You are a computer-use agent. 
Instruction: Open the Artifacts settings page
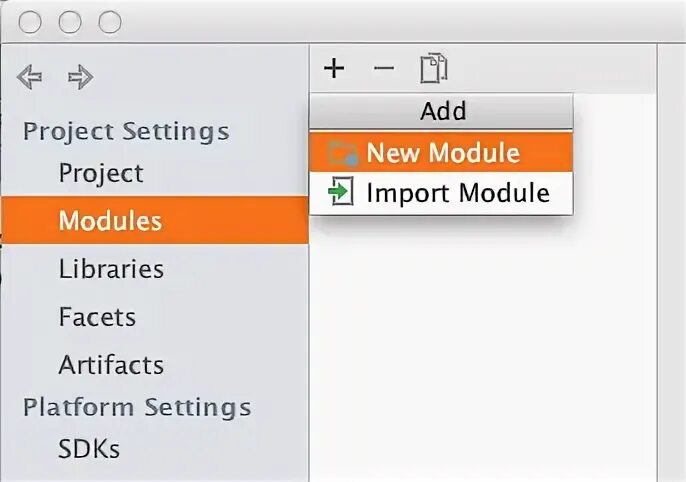111,365
